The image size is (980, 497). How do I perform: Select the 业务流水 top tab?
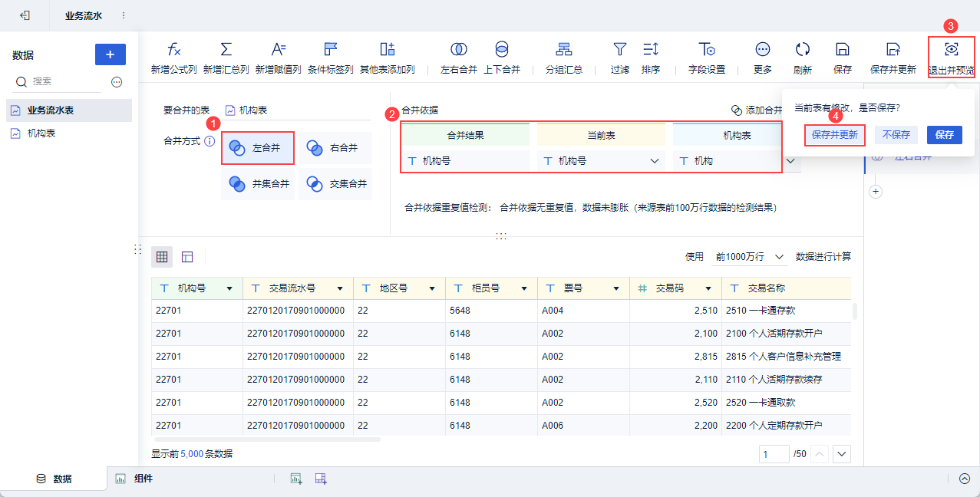[x=84, y=15]
